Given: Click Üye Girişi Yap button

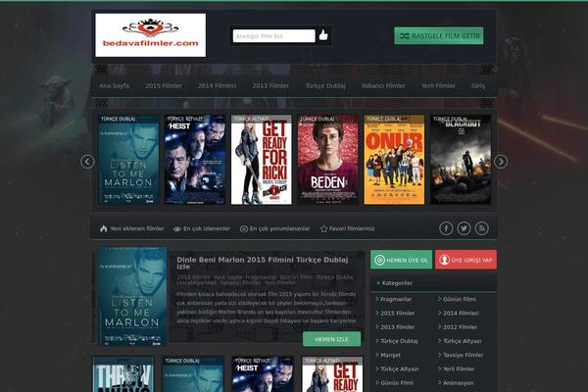Looking at the screenshot, I should point(466,260).
